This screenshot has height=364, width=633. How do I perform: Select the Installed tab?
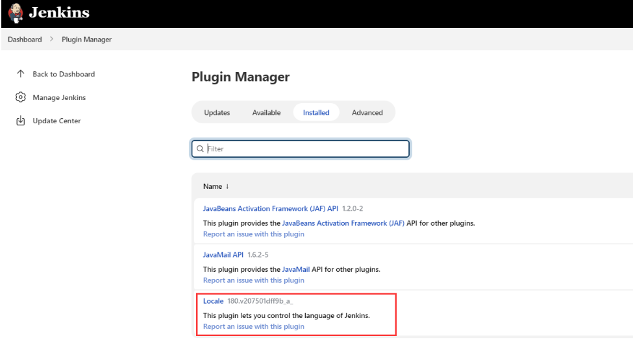click(x=316, y=112)
